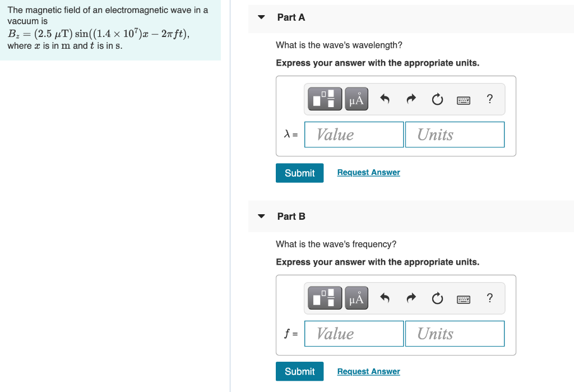This screenshot has width=574, height=392.
Task: Reset the Part A answer field
Action: pyautogui.click(x=437, y=99)
